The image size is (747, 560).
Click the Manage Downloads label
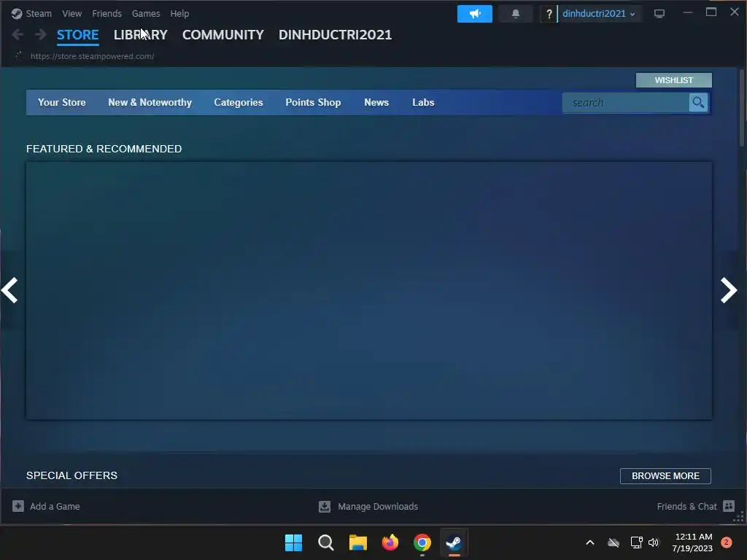tap(378, 506)
